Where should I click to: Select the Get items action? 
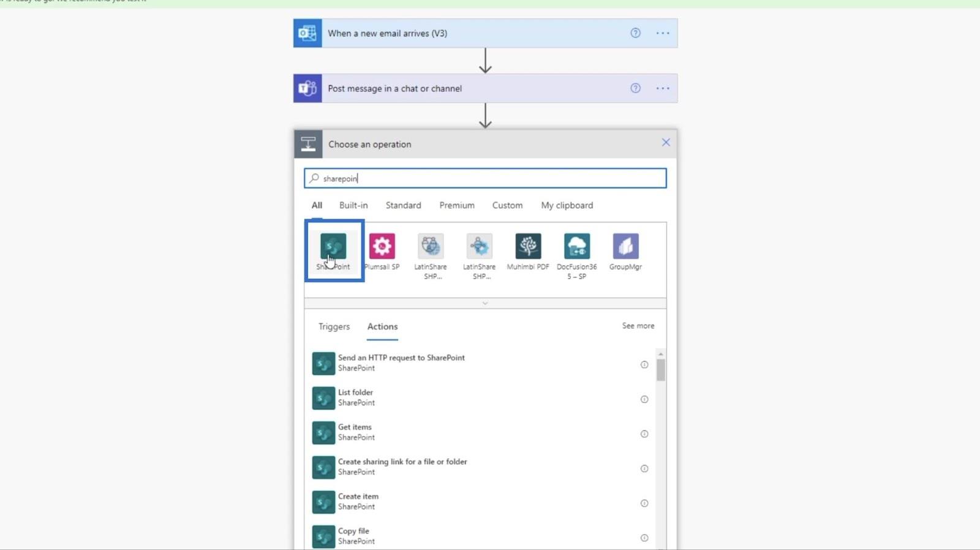tap(481, 432)
